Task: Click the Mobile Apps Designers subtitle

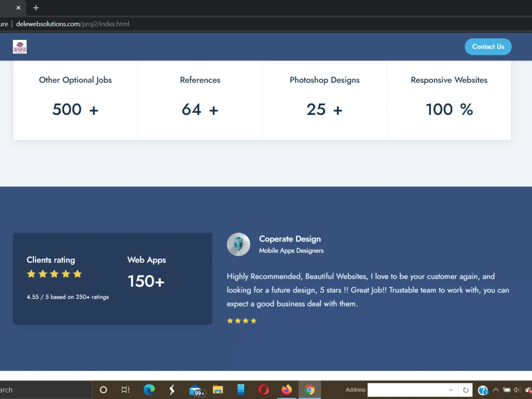Action: pyautogui.click(x=291, y=251)
